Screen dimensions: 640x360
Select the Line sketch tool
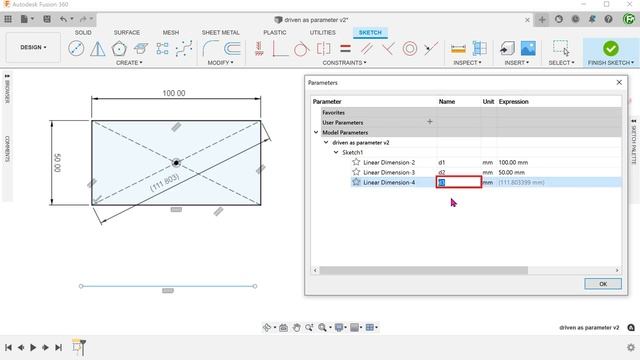76,49
